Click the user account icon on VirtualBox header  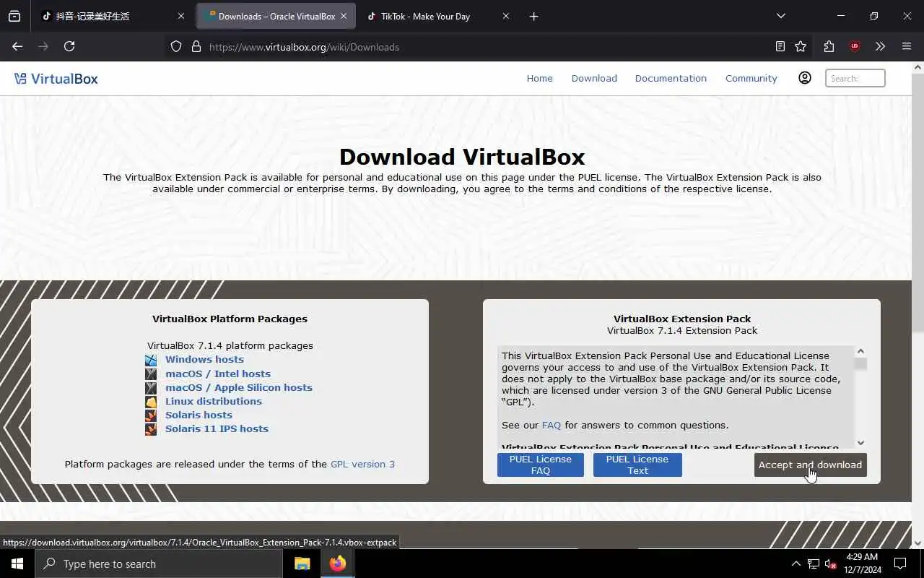coord(805,78)
